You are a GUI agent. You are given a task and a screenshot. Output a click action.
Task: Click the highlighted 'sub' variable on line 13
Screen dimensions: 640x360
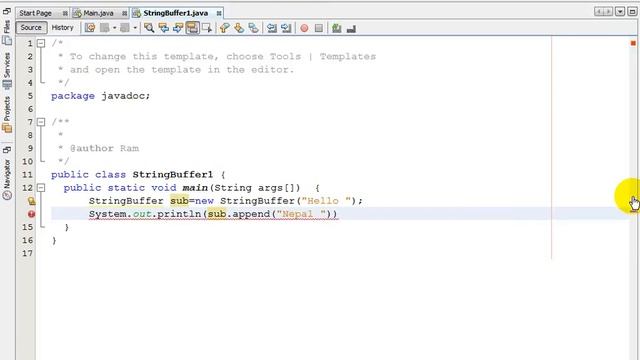(179, 201)
